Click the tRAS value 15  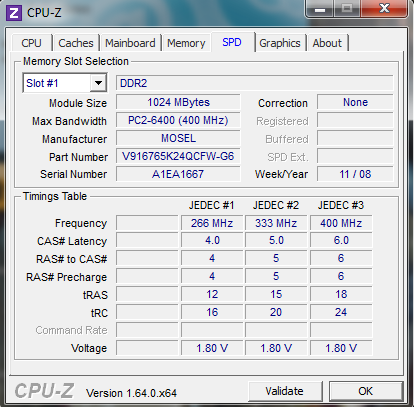click(276, 294)
